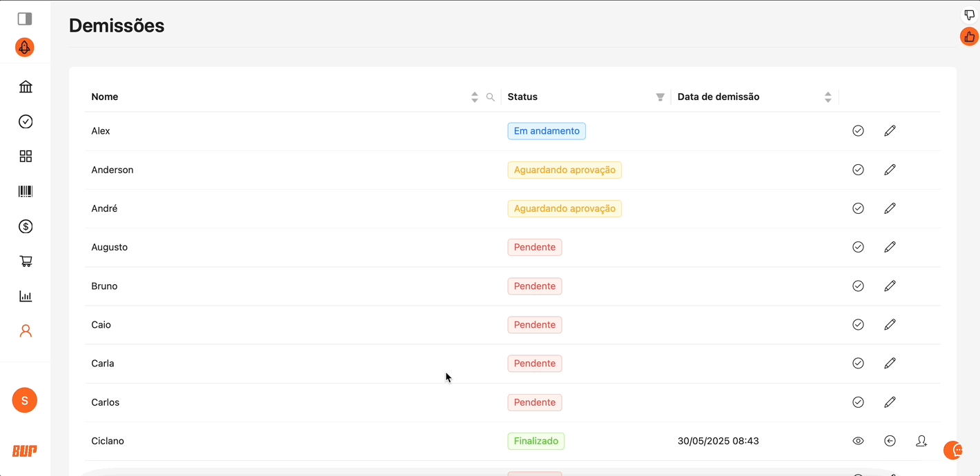Sort by the Nome column arrows
Screen dimensions: 980x476
(475, 97)
